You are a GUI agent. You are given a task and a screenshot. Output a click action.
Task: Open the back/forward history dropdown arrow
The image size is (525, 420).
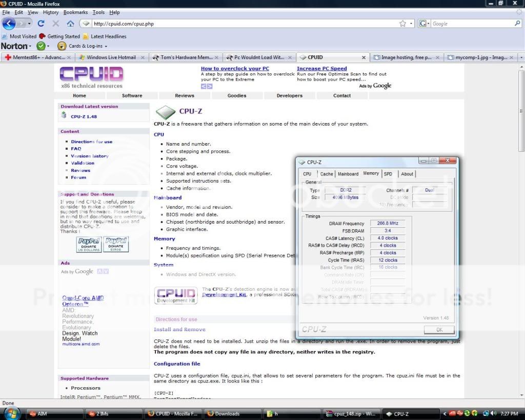pos(29,24)
